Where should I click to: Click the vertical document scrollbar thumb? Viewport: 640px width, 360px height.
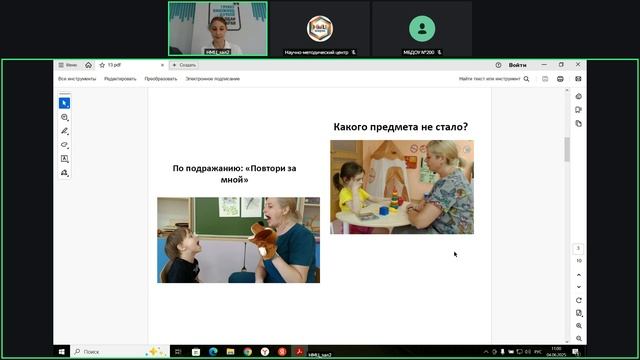(x=567, y=149)
